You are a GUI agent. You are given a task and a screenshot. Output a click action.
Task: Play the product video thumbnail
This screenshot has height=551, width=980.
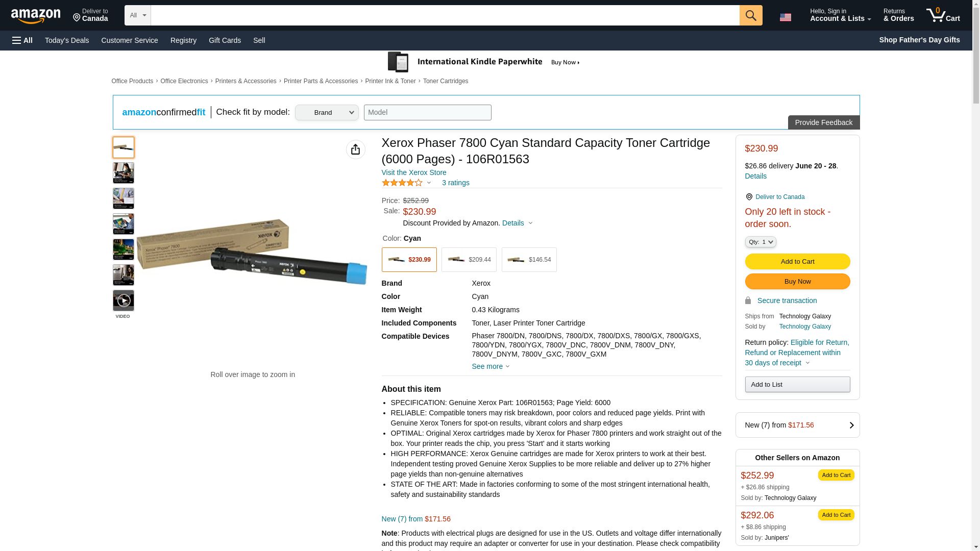[123, 300]
